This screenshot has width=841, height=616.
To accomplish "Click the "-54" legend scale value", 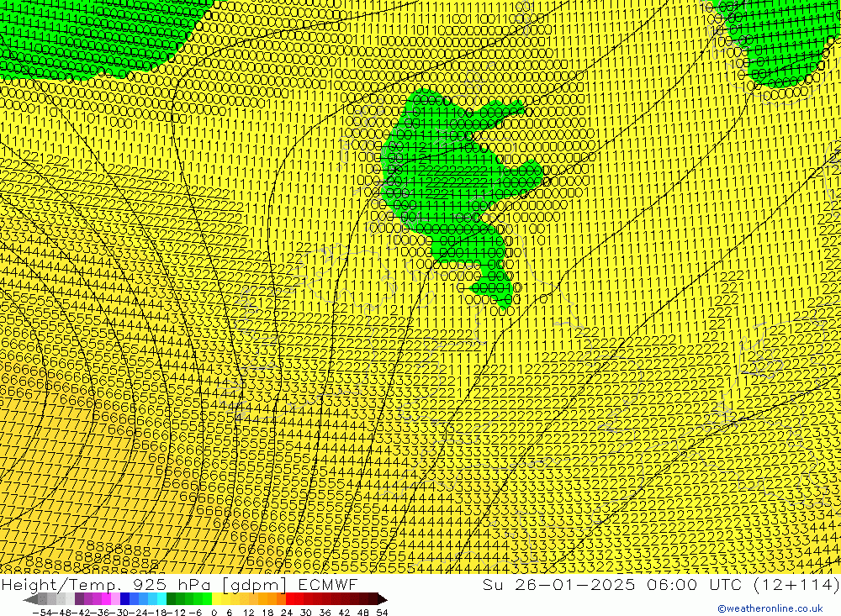I will (x=42, y=613).
